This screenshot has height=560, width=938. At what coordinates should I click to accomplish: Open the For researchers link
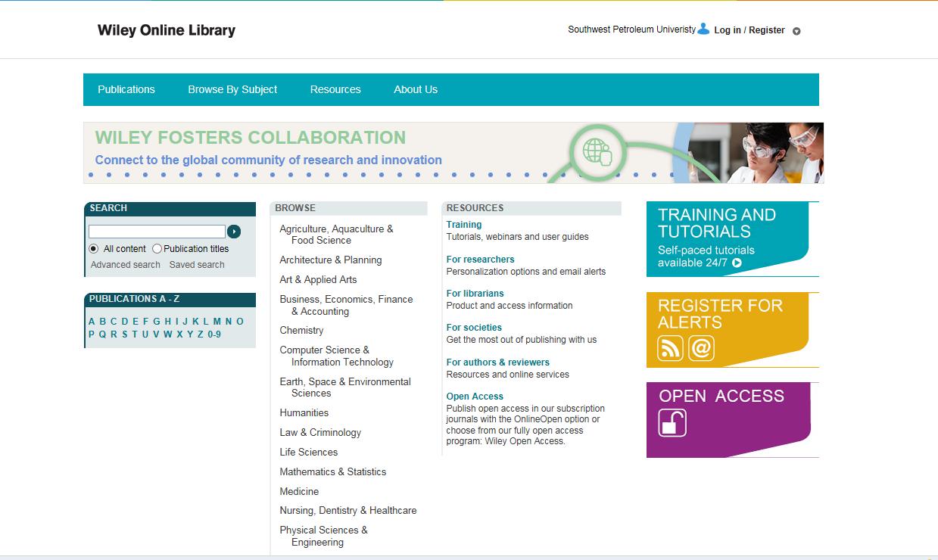481,260
